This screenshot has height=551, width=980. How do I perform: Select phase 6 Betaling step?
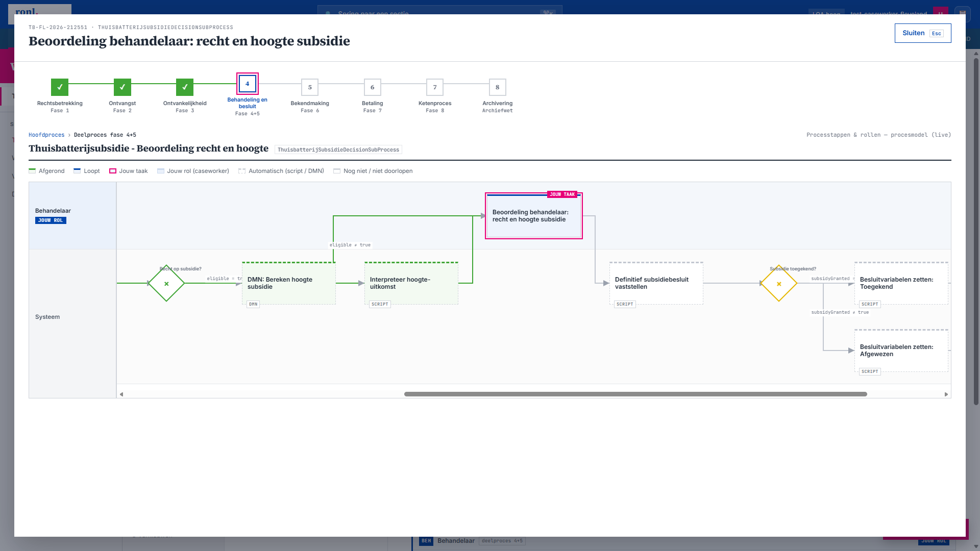(373, 87)
